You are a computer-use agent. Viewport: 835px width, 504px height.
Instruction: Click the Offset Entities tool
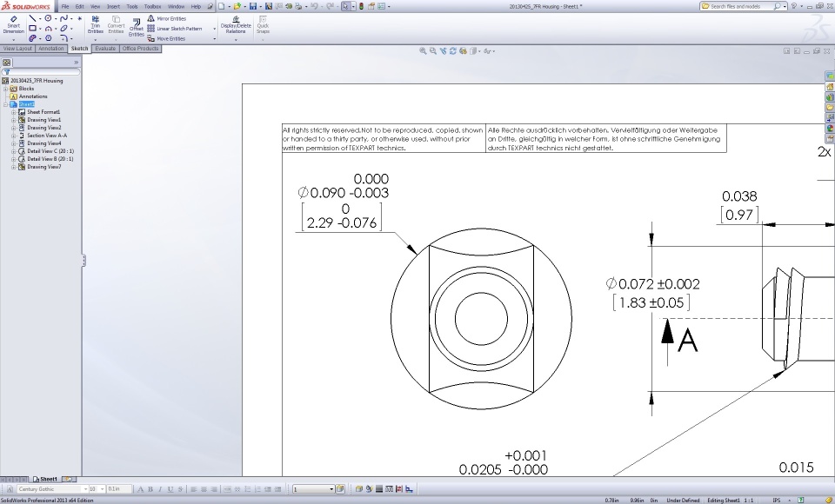click(x=137, y=28)
